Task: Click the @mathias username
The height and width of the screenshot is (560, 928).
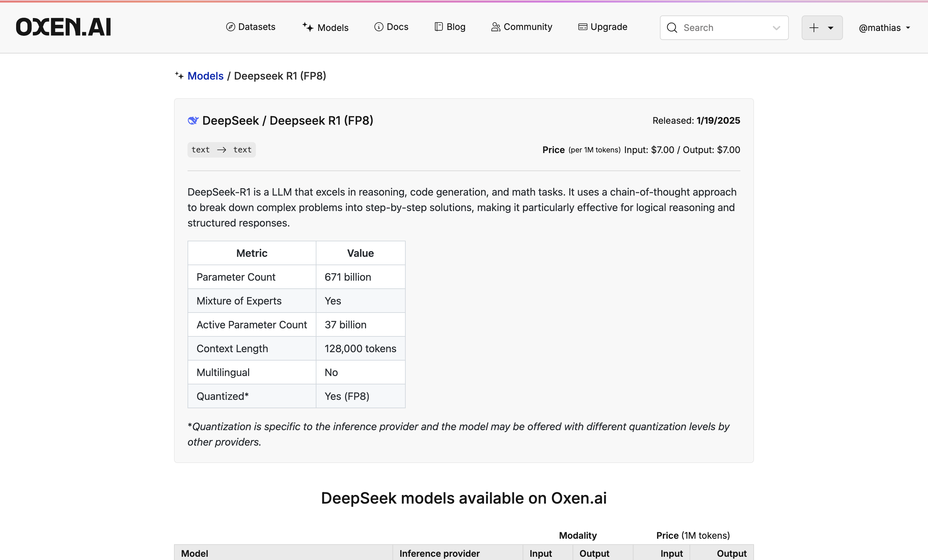Action: point(881,27)
